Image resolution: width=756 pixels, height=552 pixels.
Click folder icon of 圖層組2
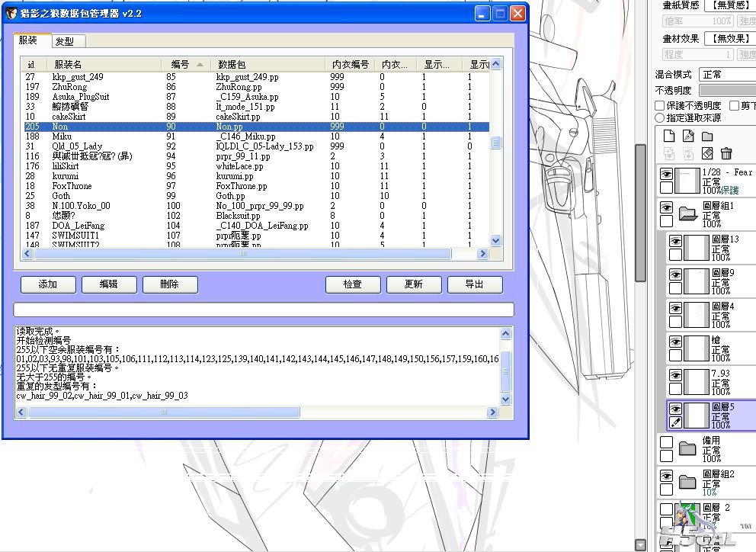pyautogui.click(x=688, y=481)
